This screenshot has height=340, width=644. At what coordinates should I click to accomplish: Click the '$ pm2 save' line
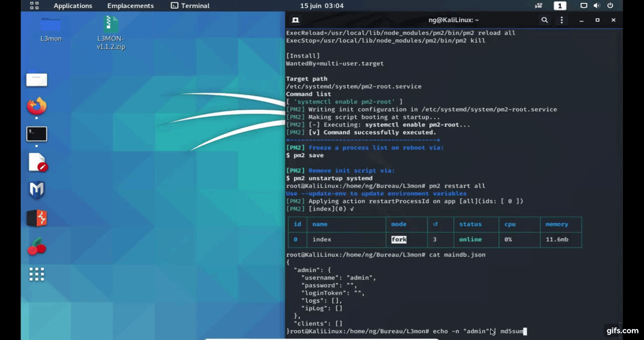305,155
